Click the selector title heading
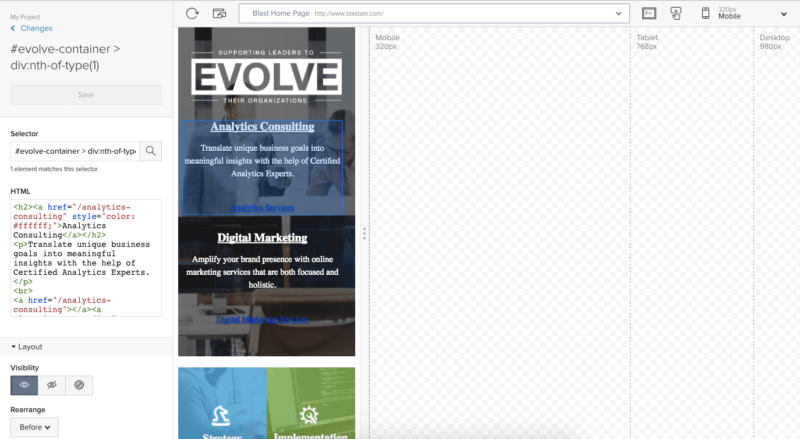This screenshot has width=800, height=439. point(65,57)
